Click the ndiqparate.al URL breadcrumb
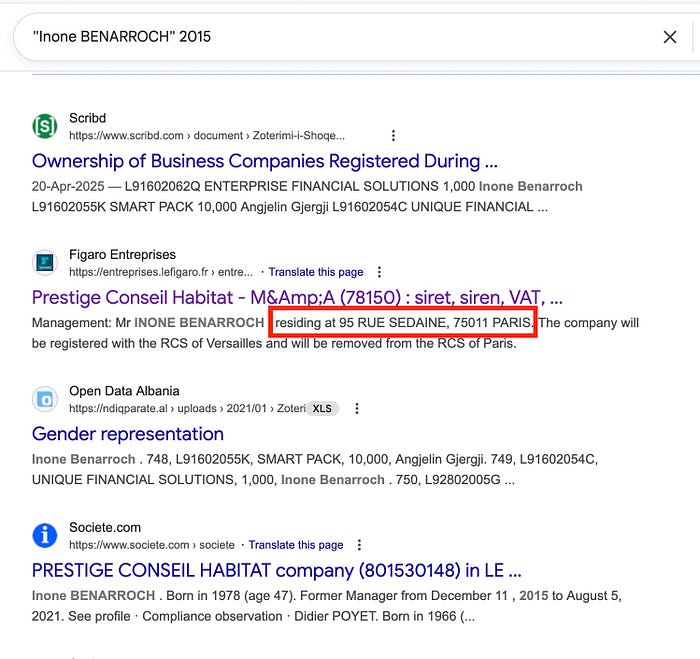The image size is (700, 659). (x=187, y=409)
